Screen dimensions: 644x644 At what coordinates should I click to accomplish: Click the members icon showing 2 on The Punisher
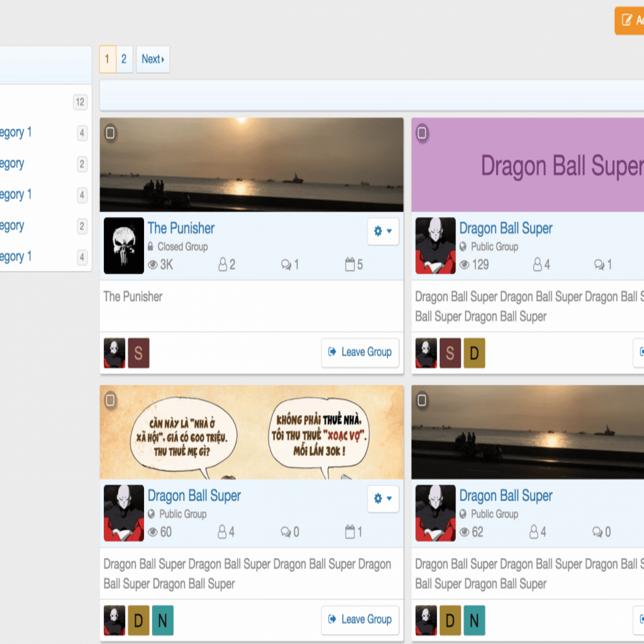click(223, 265)
